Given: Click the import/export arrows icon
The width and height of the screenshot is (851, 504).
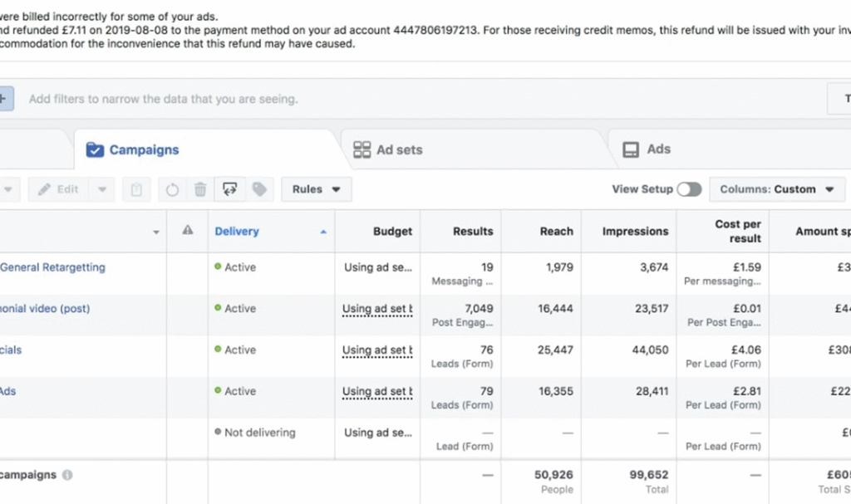Looking at the screenshot, I should pos(229,189).
